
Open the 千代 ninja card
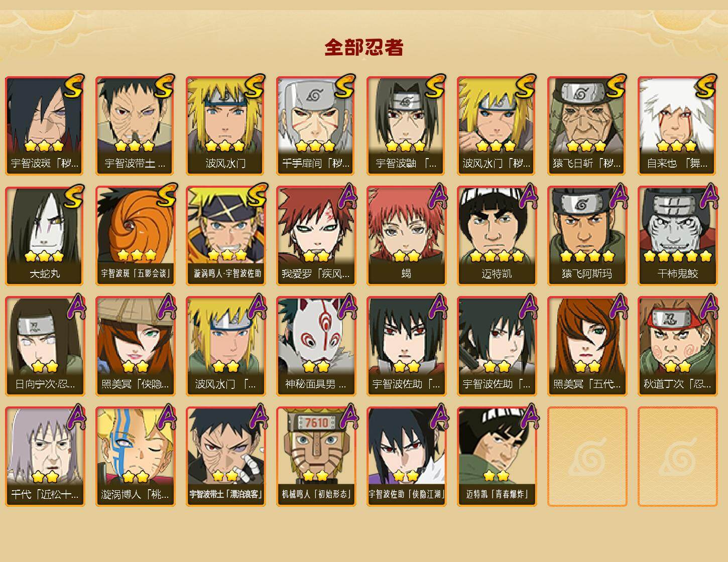pos(45,457)
